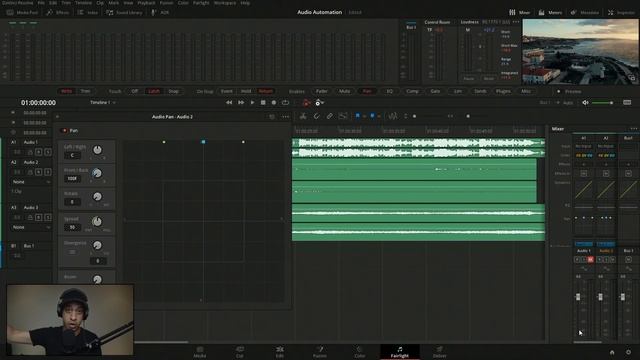Toggle the Pan enable switch
This screenshot has width=640, height=360.
point(64,131)
